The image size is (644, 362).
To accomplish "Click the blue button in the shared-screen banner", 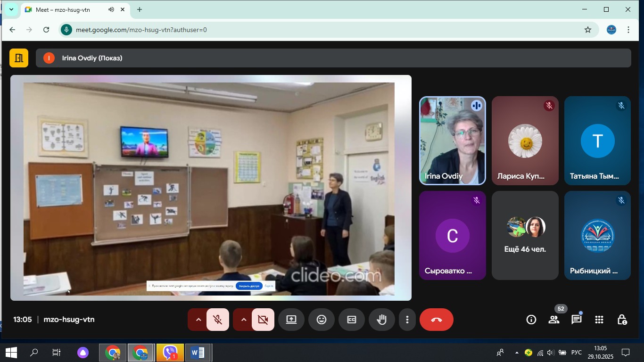I will [248, 286].
